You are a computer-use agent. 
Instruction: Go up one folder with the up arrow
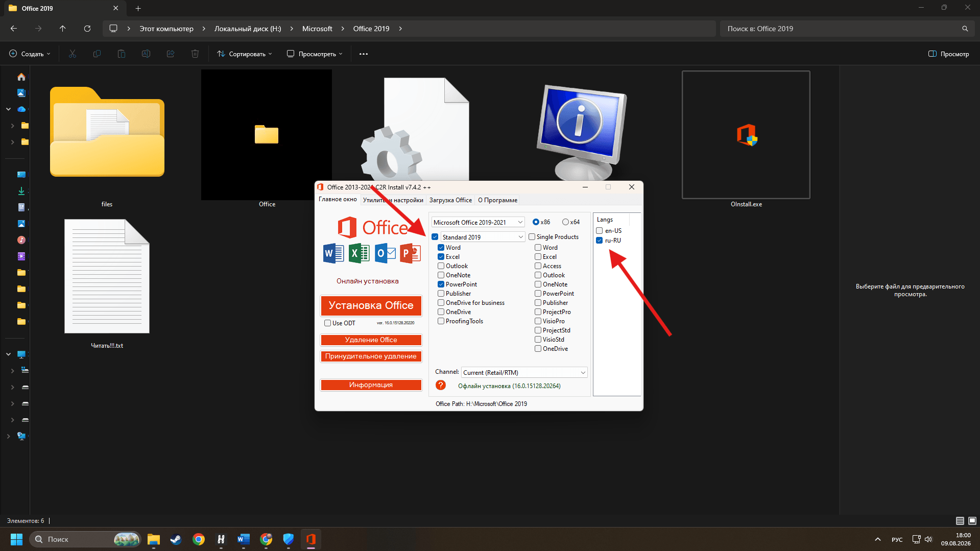[x=63, y=29]
